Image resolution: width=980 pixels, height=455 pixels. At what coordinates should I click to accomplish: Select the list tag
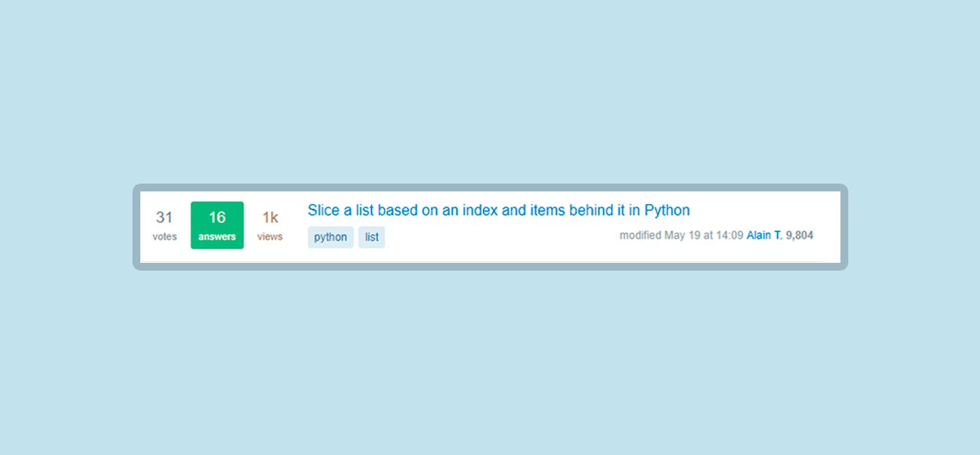click(372, 237)
